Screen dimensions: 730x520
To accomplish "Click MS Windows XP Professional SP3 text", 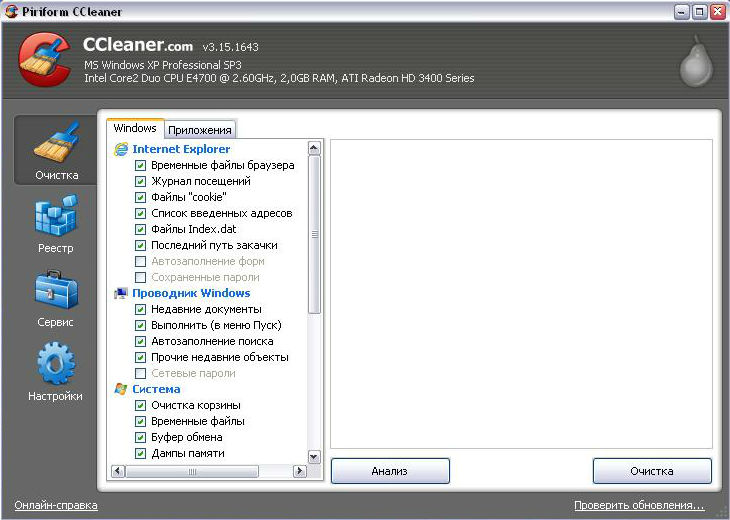I will tap(163, 65).
